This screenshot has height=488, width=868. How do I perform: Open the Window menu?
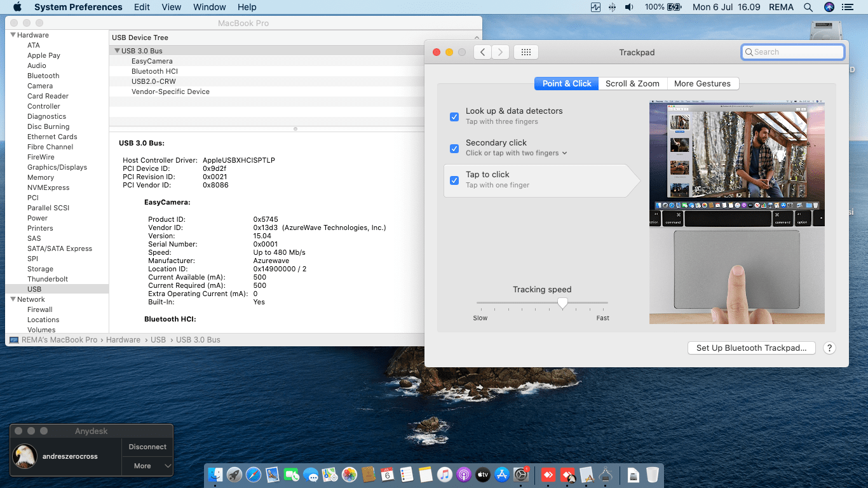coord(210,7)
